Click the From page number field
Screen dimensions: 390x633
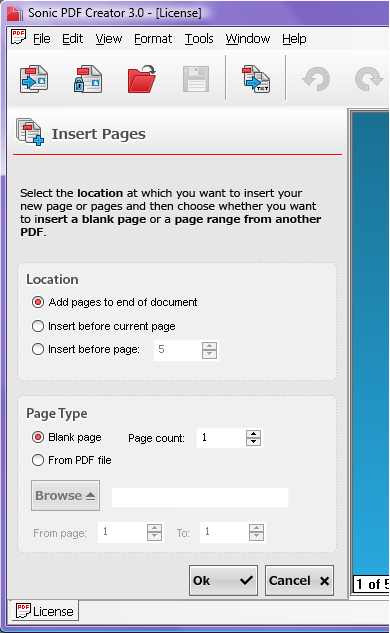(122, 532)
